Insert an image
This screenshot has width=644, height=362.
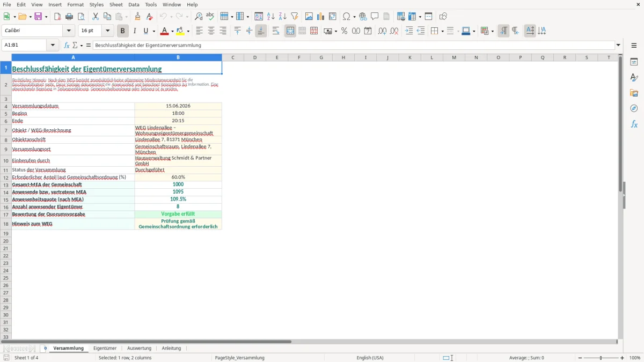309,17
